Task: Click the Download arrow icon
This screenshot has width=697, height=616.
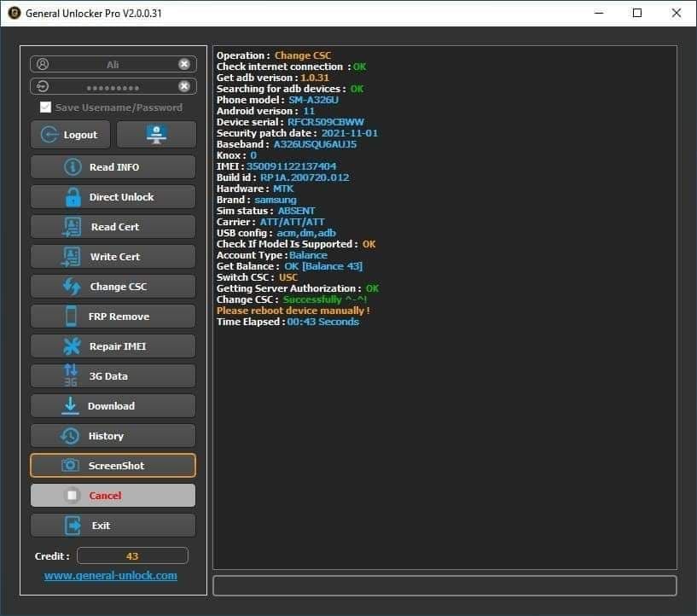Action: pyautogui.click(x=70, y=406)
